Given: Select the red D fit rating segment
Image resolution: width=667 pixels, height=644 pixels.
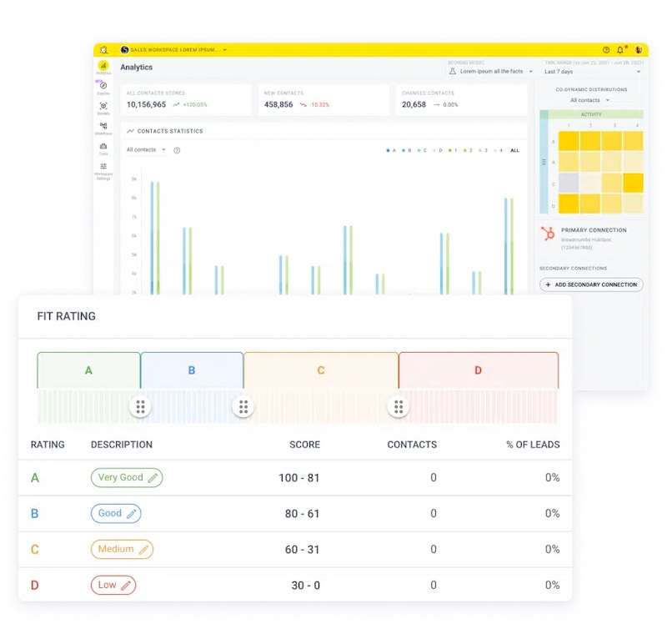Looking at the screenshot, I should click(x=479, y=370).
